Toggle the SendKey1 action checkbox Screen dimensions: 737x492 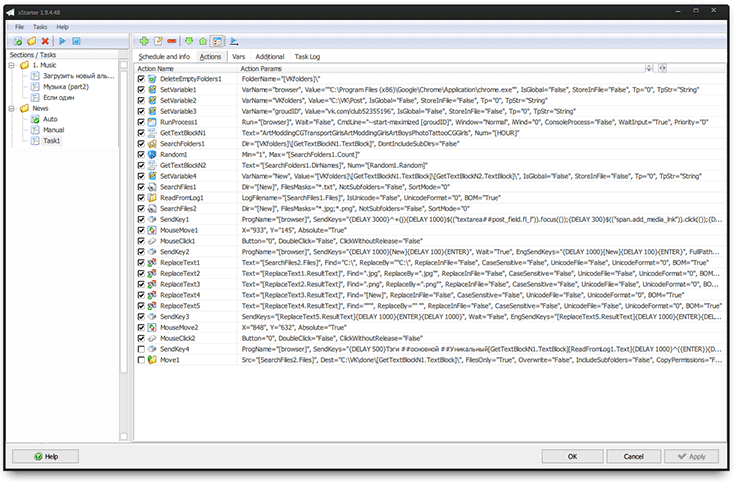142,218
